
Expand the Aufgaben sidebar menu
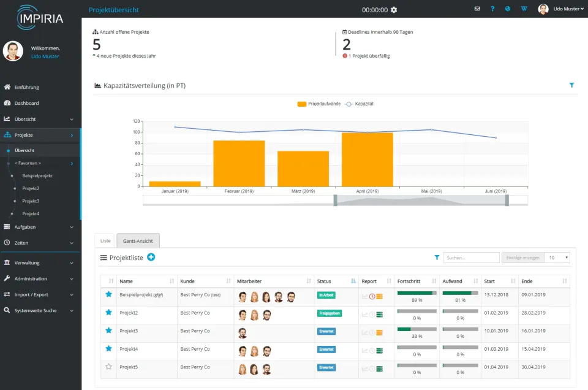pos(40,227)
